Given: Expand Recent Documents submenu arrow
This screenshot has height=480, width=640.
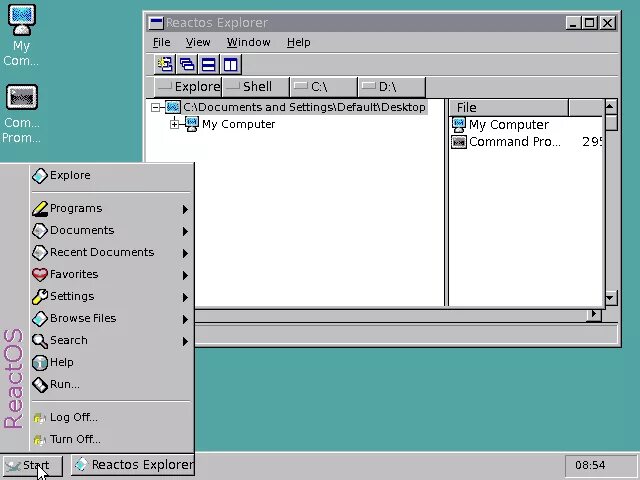Looking at the screenshot, I should pos(185,253).
